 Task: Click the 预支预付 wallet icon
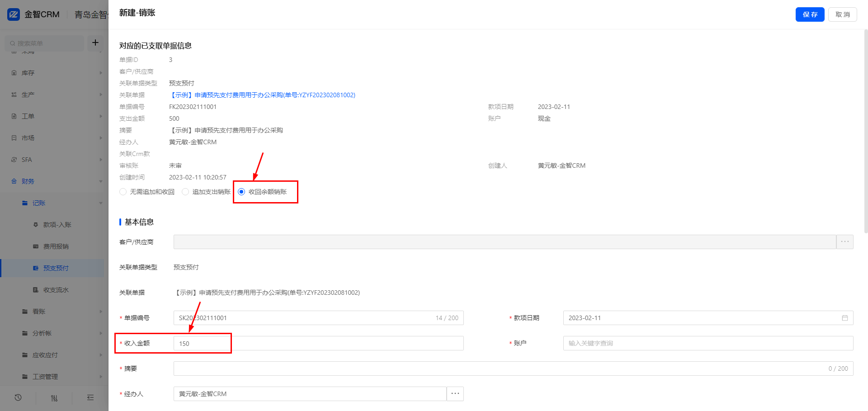36,268
